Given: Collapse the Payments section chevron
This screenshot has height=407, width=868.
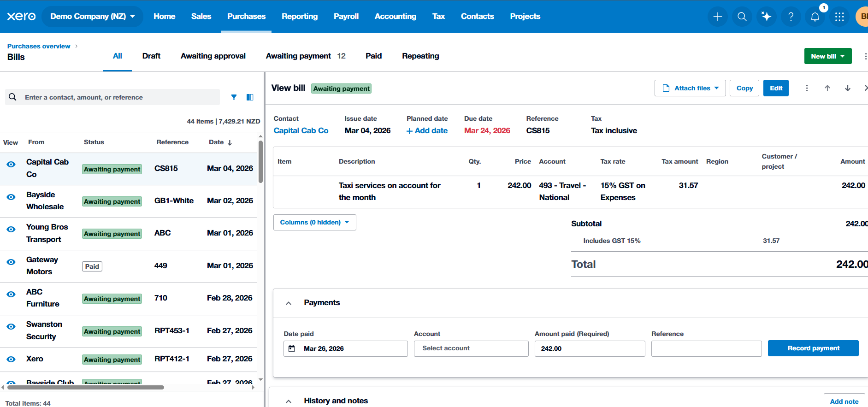Looking at the screenshot, I should (x=289, y=303).
